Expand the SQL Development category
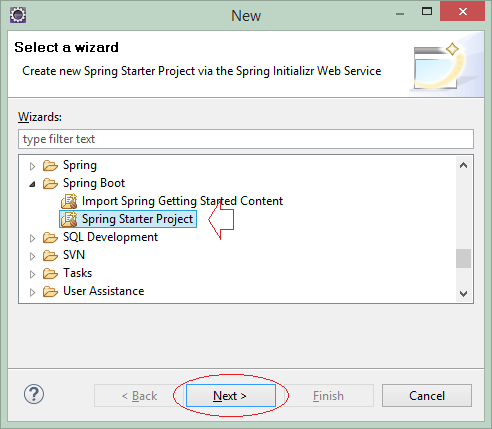Viewport: 492px width, 429px height. (x=32, y=238)
